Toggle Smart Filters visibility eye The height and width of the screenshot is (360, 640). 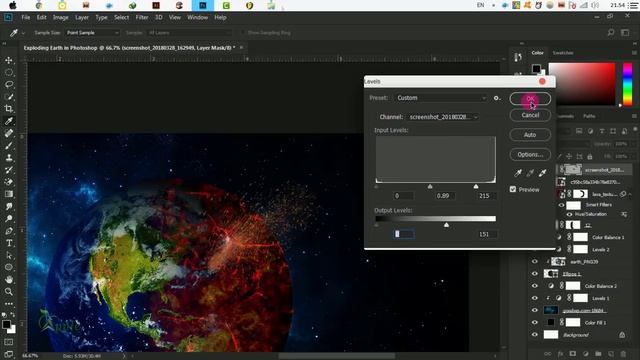[x=562, y=205]
